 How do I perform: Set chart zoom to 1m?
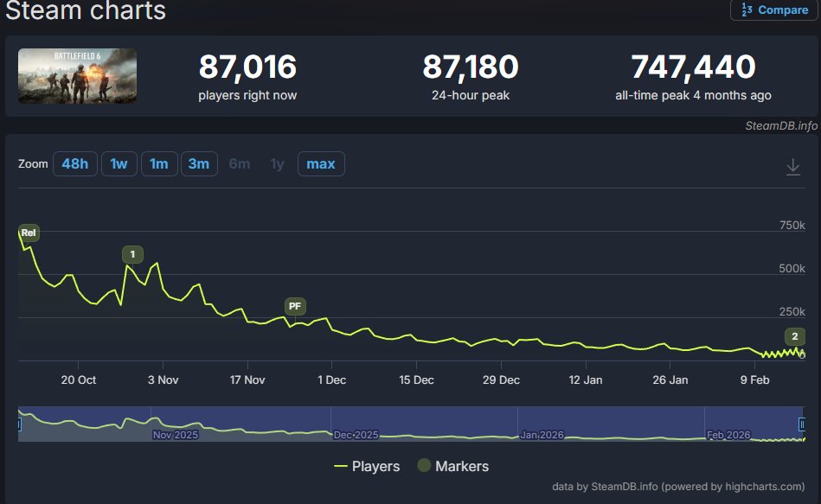point(159,163)
